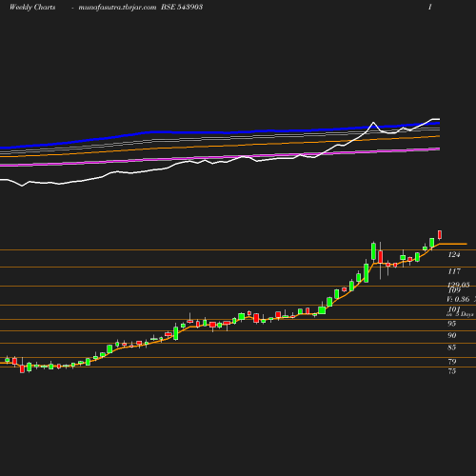Click the 117 price level label
Image resolution: width=476 pixels, height=476 pixels.
(x=454, y=271)
